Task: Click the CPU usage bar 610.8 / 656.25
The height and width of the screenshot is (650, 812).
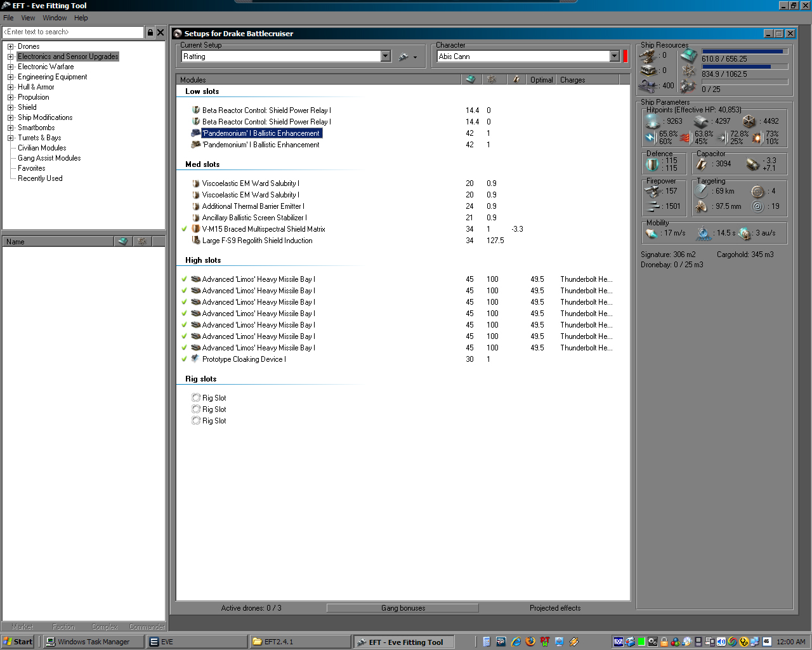Action: coord(743,51)
